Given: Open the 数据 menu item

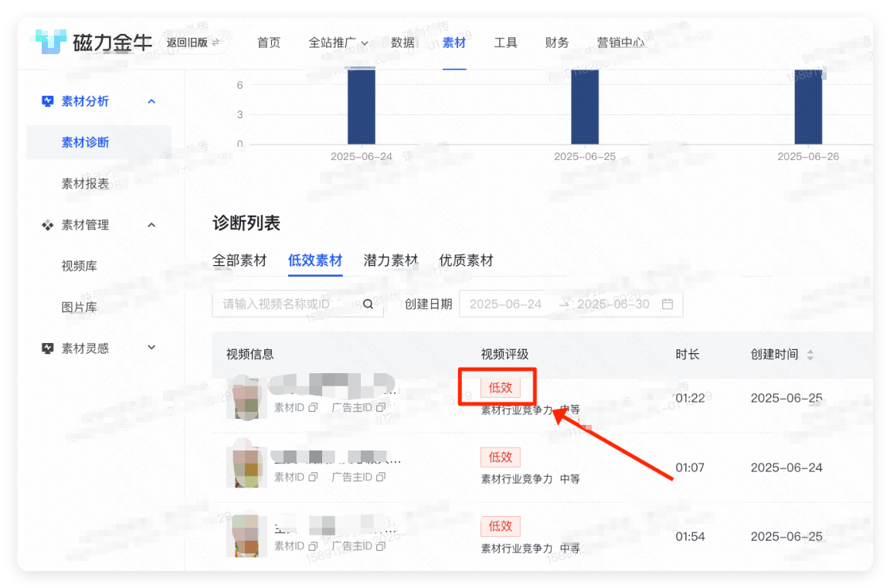Looking at the screenshot, I should click(x=403, y=42).
